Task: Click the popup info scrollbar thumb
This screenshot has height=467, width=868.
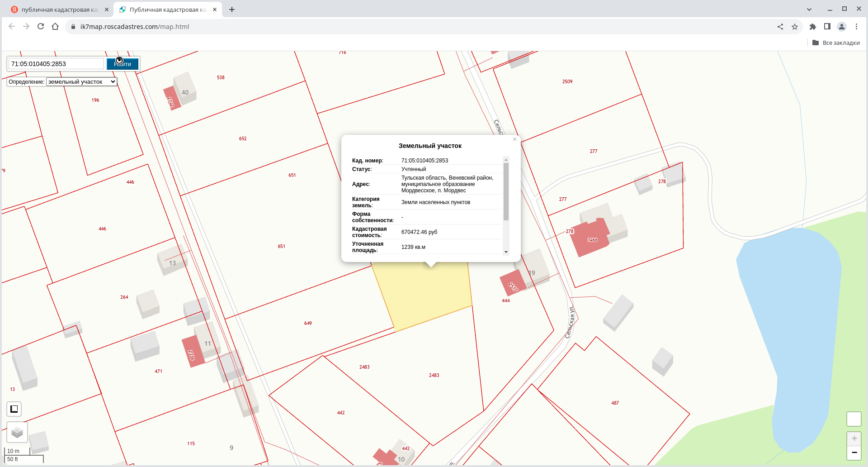Action: (506, 192)
